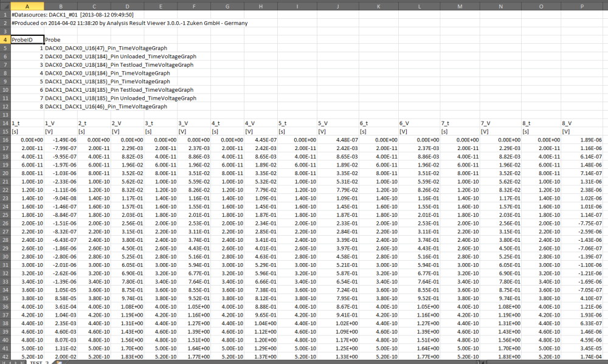Click the '4.45E-07' value cell

(261, 140)
